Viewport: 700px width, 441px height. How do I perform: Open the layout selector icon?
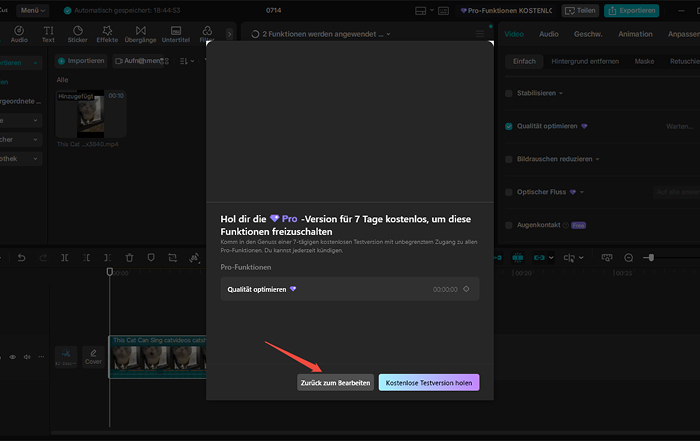[x=421, y=10]
